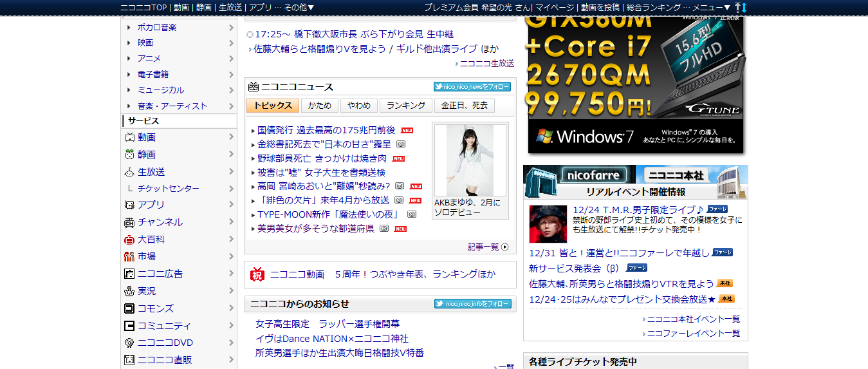
Task: Expand the 電子書籍 row chevron
Action: point(231,75)
